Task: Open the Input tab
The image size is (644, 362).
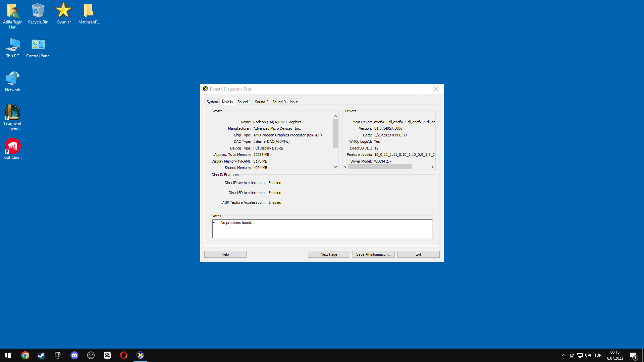Action: (x=293, y=102)
